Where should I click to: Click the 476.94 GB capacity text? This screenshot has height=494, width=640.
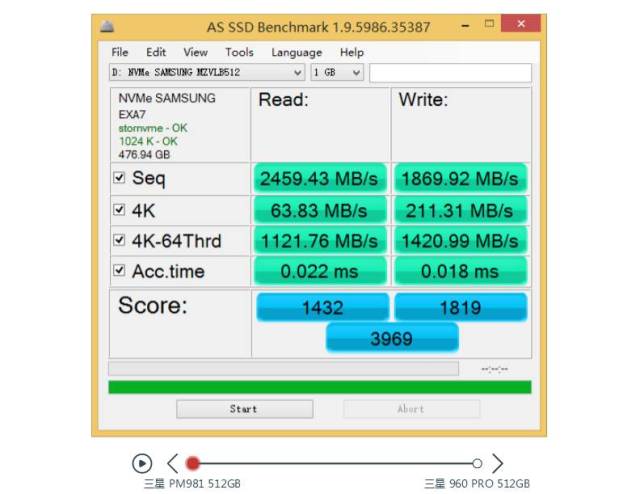144,155
